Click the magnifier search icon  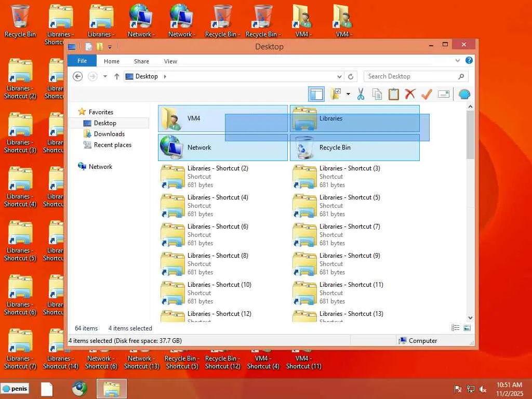click(x=461, y=76)
